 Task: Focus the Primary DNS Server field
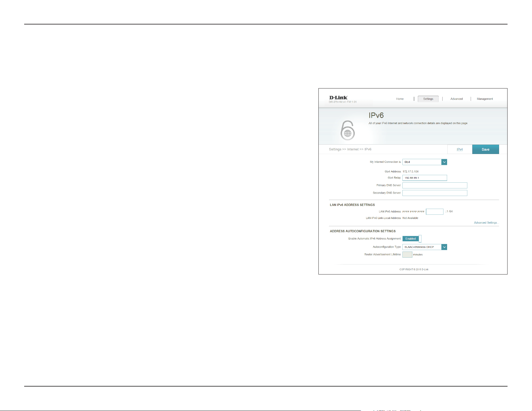(x=435, y=185)
